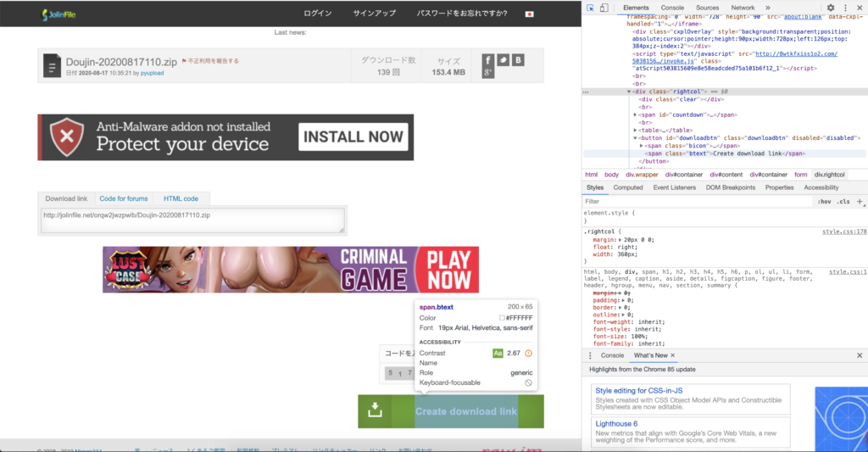Switch to Download link tab
This screenshot has height=452, width=868.
pos(66,198)
